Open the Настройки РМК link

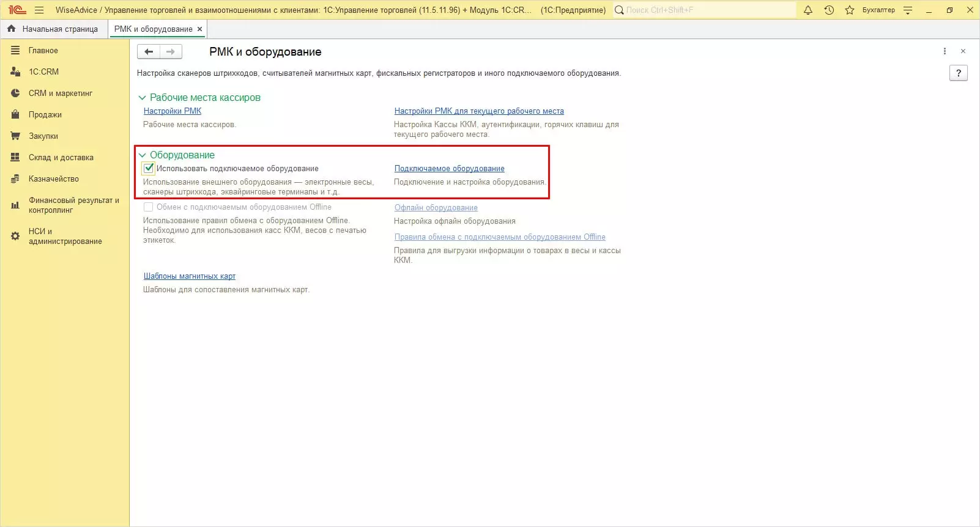[x=173, y=111]
